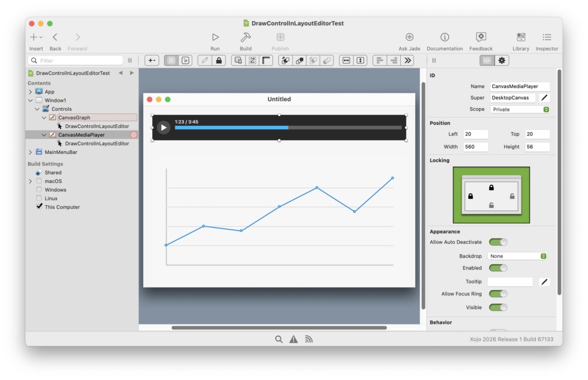Screen dimensions: 588x380
Task: Click the play button on media player canvas
Action: pos(164,128)
